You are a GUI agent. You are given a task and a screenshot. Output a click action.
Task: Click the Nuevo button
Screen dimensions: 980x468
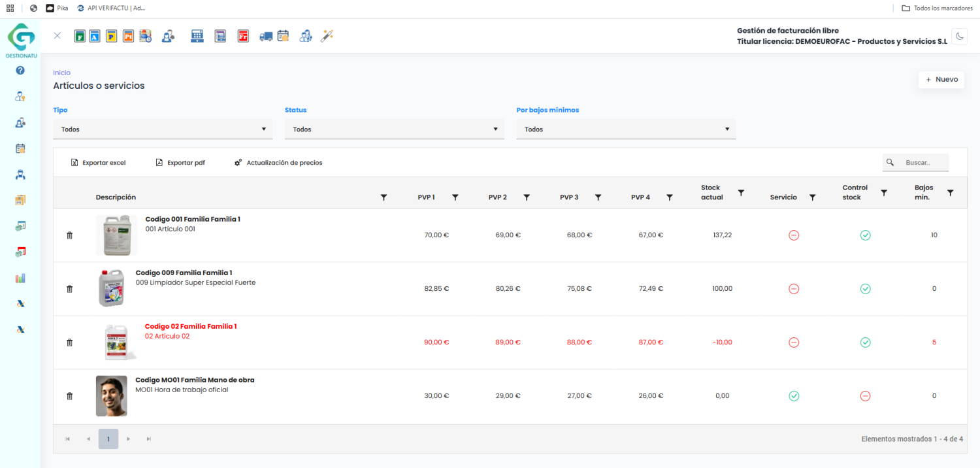pyautogui.click(x=941, y=80)
